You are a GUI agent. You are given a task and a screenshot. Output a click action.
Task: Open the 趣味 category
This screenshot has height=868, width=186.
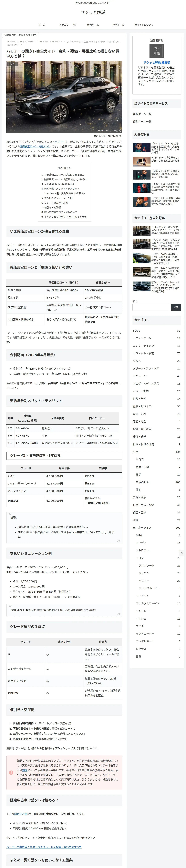pyautogui.click(x=157, y=520)
